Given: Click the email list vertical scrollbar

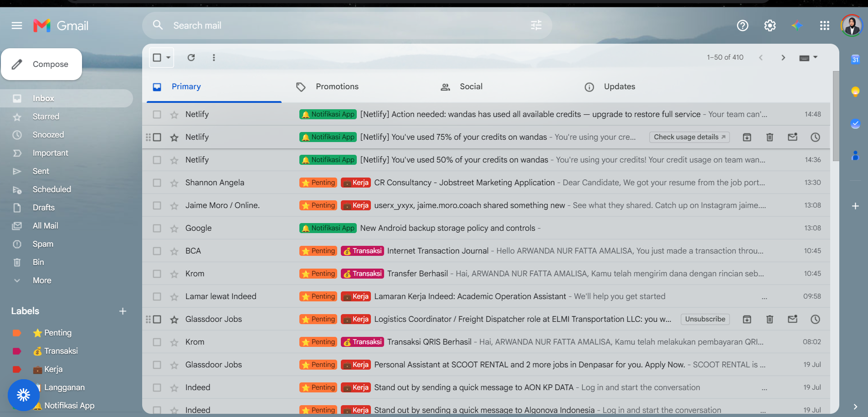Looking at the screenshot, I should click(x=836, y=116).
